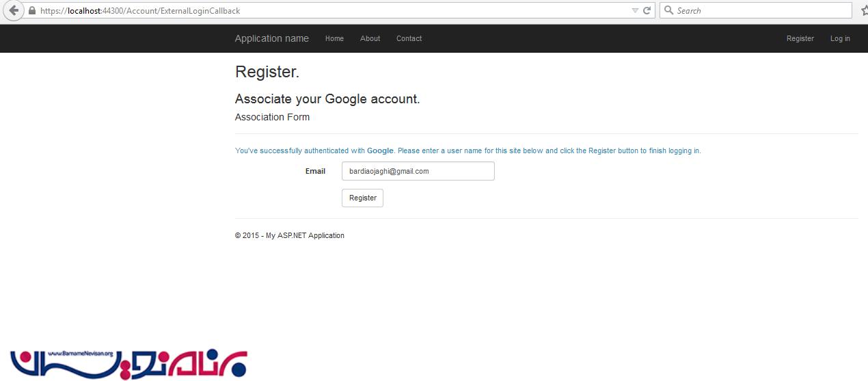Click the browser back arrow button
868x381 pixels.
[14, 11]
